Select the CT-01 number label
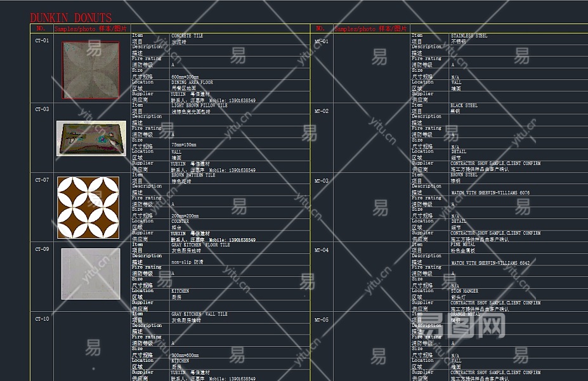 [42, 41]
